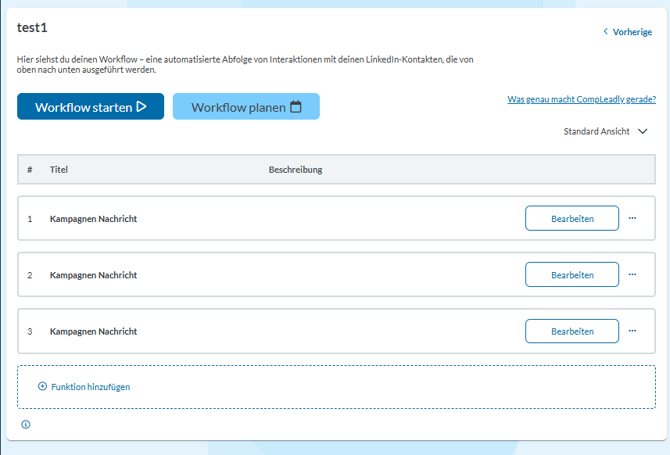Image resolution: width=670 pixels, height=455 pixels.
Task: Click the Workflow planen button
Action: tap(246, 107)
